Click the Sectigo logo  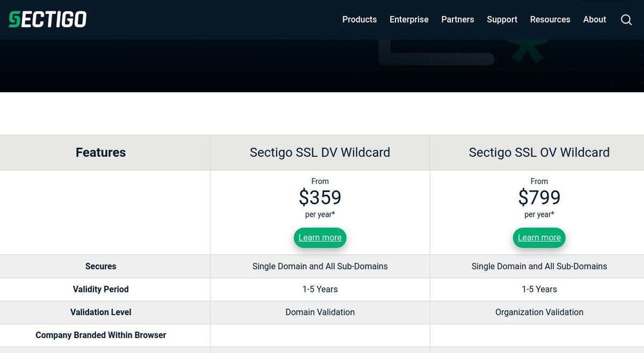pos(47,19)
